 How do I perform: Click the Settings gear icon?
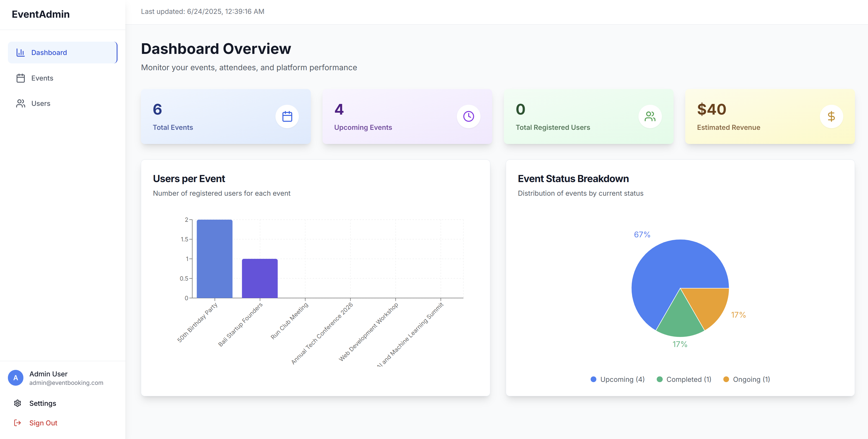point(17,403)
